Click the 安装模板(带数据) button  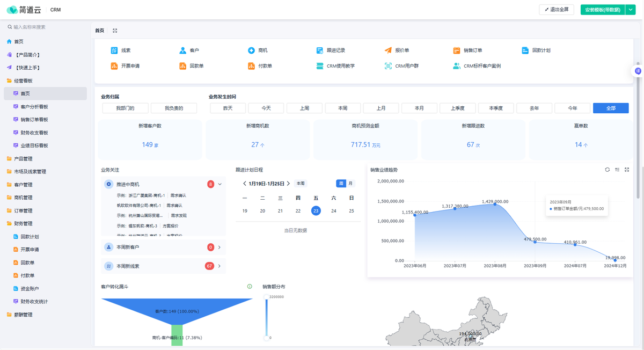603,10
